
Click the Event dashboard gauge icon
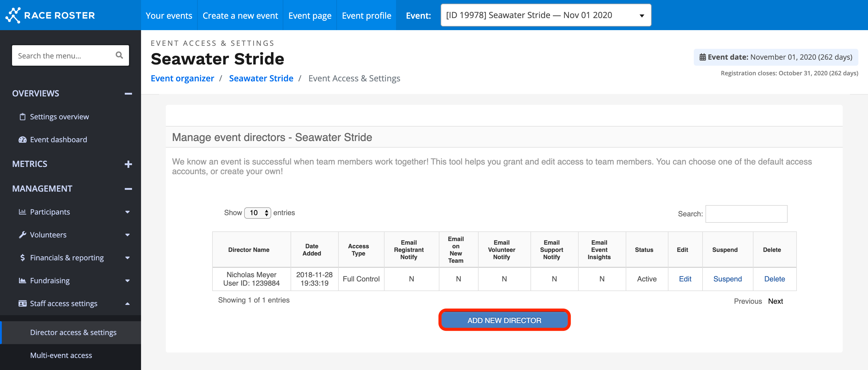pyautogui.click(x=23, y=140)
